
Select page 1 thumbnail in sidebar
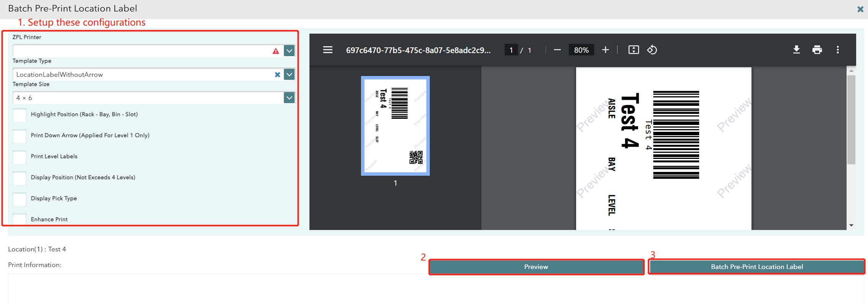pos(395,126)
